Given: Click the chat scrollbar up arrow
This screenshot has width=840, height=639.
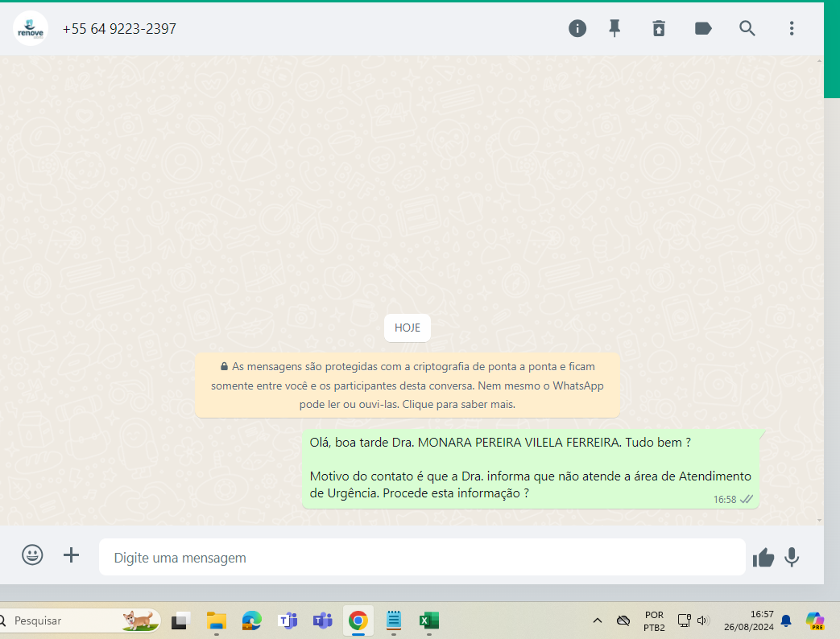Looking at the screenshot, I should pos(819,61).
